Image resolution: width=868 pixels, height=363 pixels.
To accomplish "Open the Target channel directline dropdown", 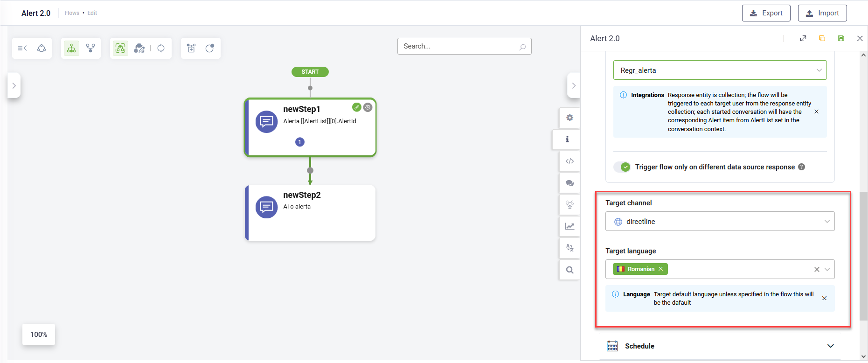I will pos(720,222).
